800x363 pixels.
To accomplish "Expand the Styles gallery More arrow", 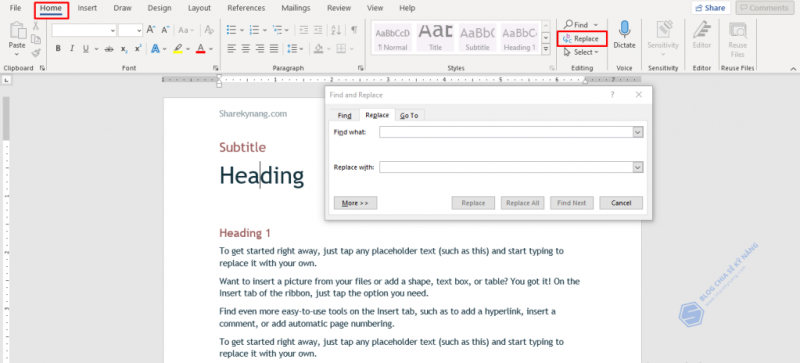I will (545, 49).
